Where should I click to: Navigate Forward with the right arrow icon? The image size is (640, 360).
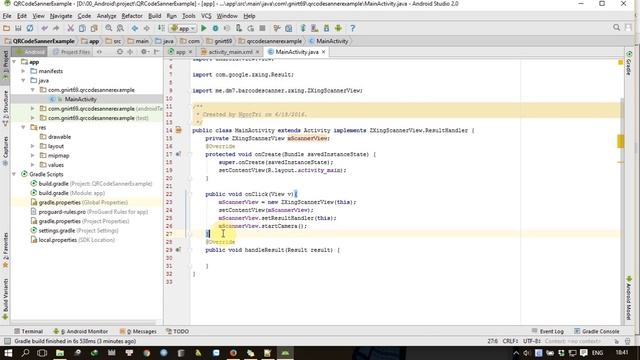146,28
